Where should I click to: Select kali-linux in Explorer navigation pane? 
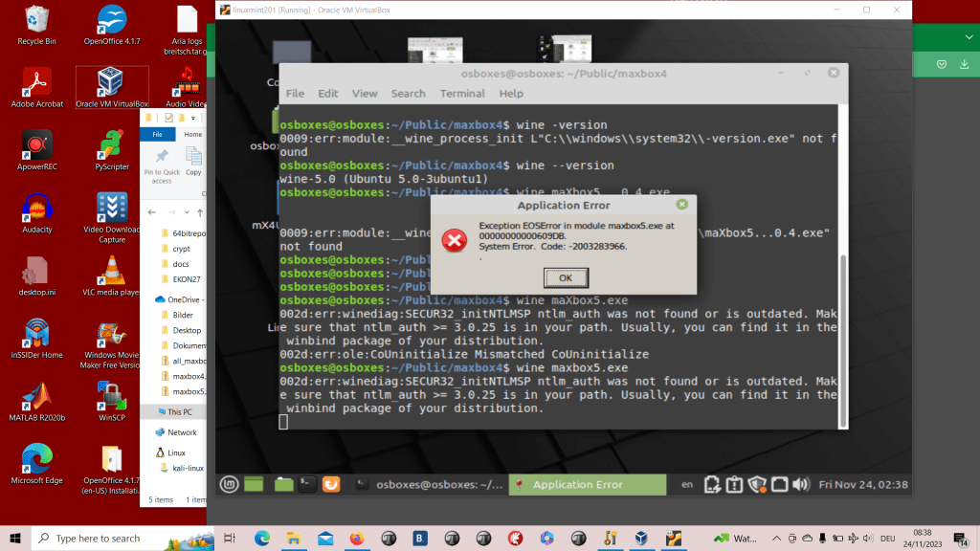(x=190, y=469)
